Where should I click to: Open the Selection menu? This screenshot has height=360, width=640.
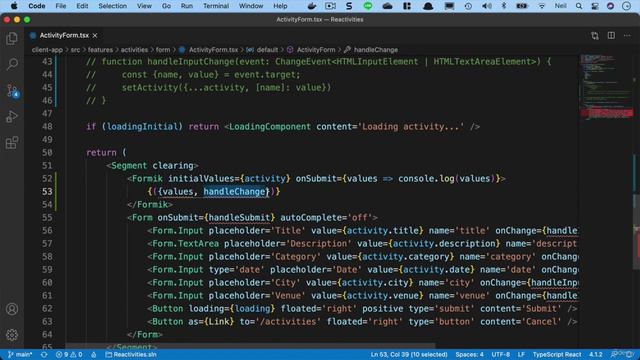point(112,6)
